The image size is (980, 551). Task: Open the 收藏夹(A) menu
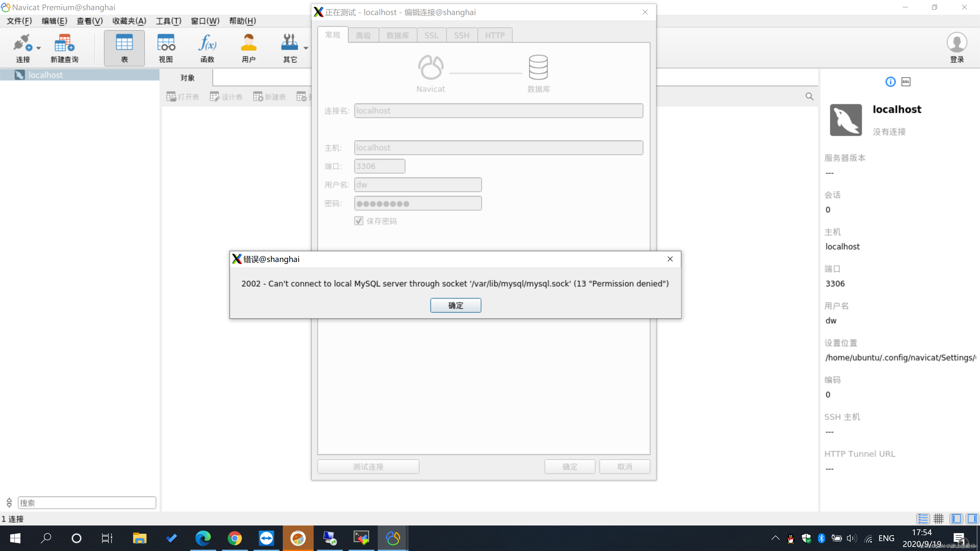(129, 21)
